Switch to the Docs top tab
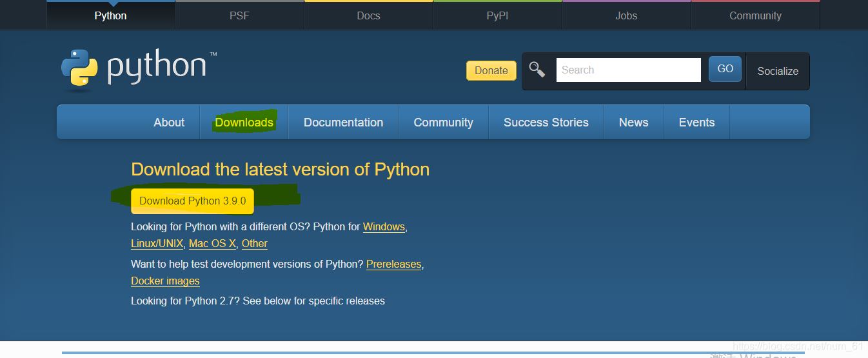Image resolution: width=868 pixels, height=358 pixels. point(368,15)
